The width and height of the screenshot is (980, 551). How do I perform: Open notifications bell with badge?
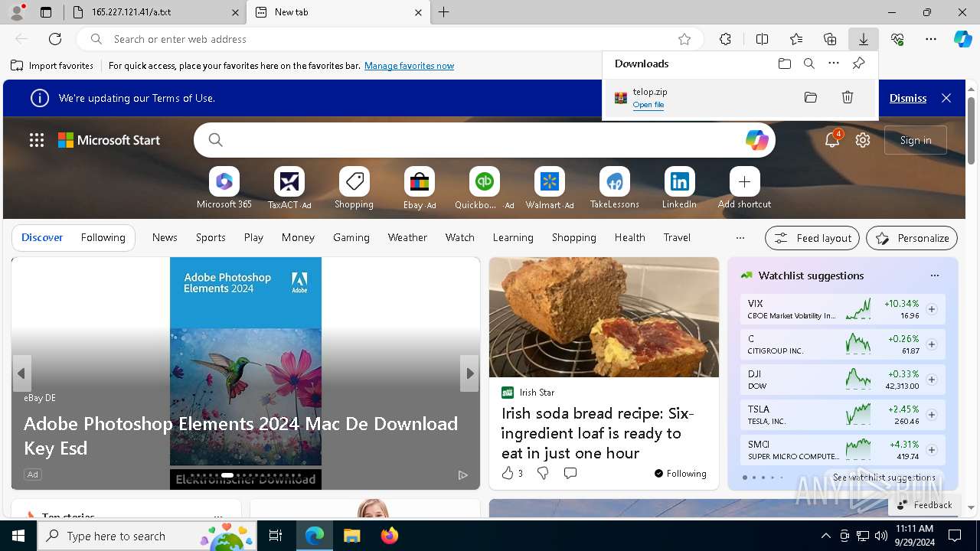point(832,140)
